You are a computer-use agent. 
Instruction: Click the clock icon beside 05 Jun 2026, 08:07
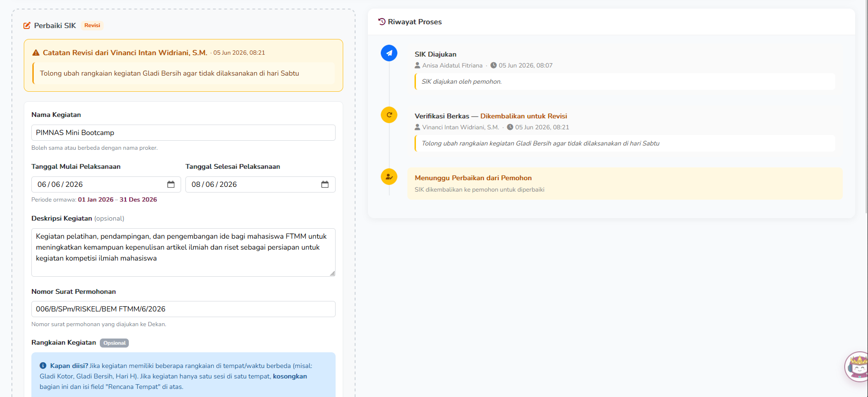[x=493, y=66]
